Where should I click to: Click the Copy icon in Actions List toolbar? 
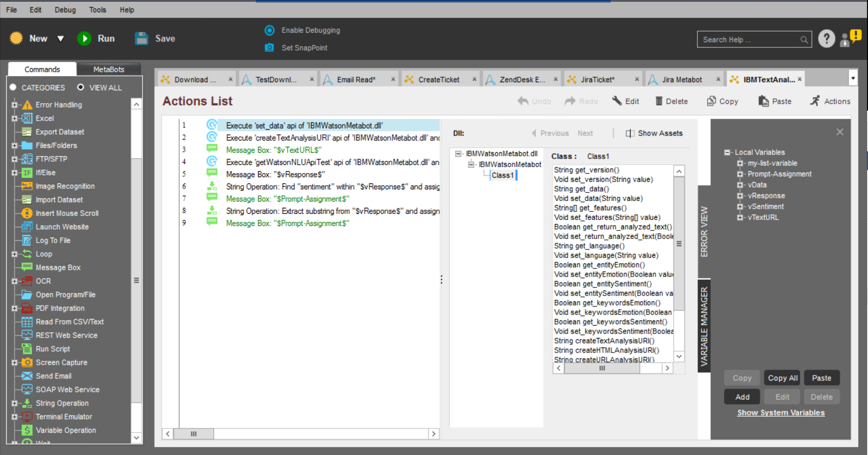coord(711,101)
